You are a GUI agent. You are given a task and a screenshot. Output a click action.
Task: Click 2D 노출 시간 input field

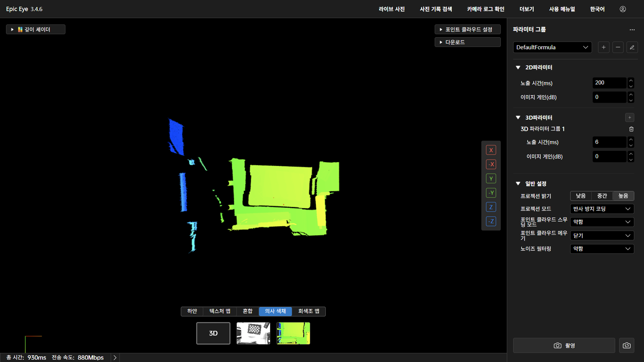pos(609,83)
